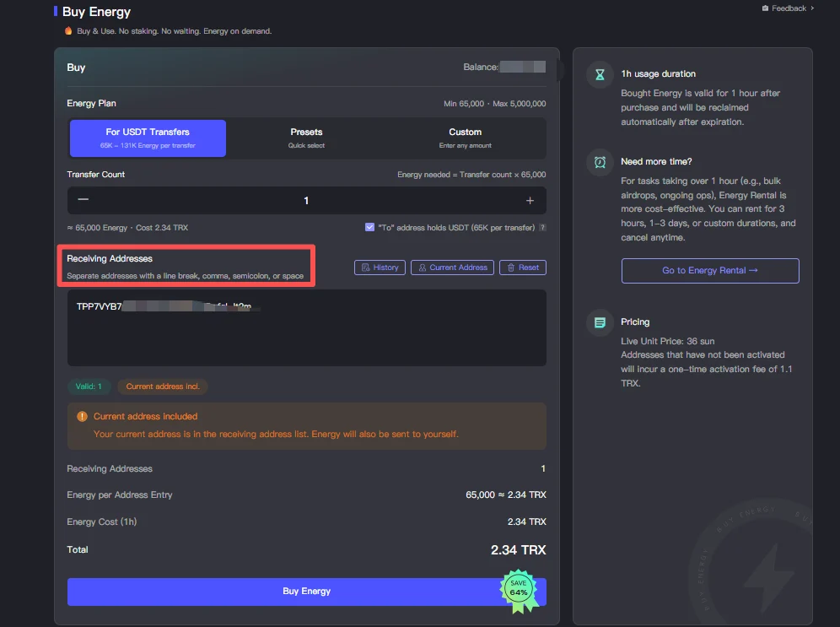
Task: Click the green SAVE 64% badge
Action: [x=518, y=591]
